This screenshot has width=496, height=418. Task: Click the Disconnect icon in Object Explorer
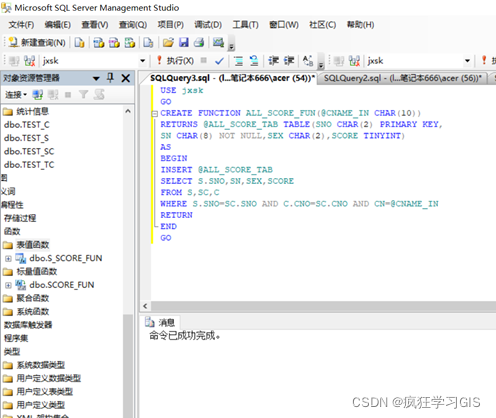point(53,95)
